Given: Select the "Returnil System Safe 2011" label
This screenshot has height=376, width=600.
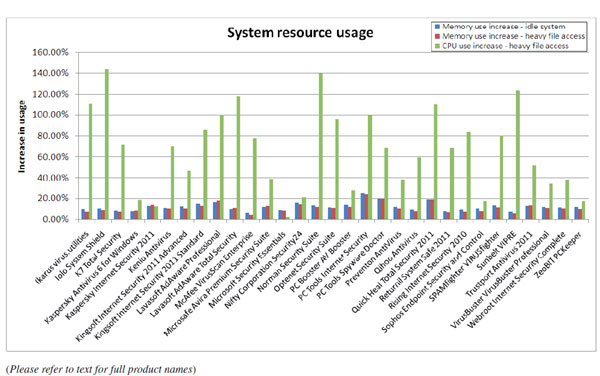Looking at the screenshot, I should pos(416,265).
